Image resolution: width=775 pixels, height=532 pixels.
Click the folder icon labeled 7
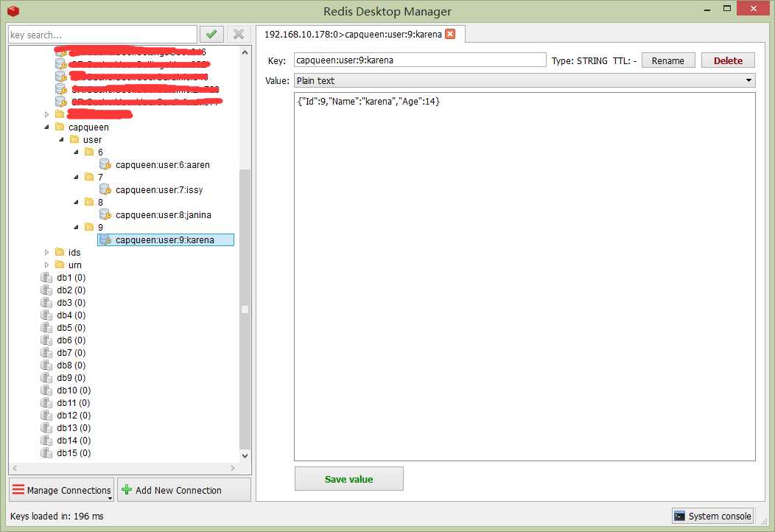(x=89, y=177)
